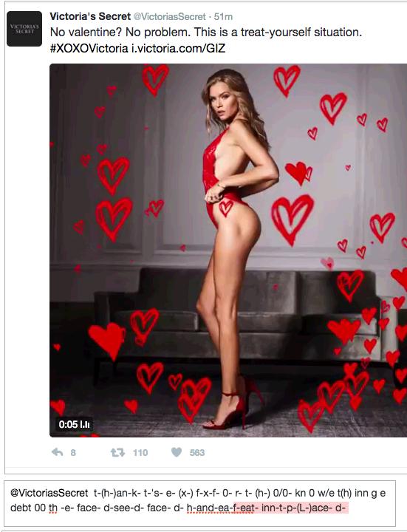Click the tweet text 'No valentine? No problem.'
Image resolution: width=407 pixels, height=532 pixels.
(x=120, y=33)
